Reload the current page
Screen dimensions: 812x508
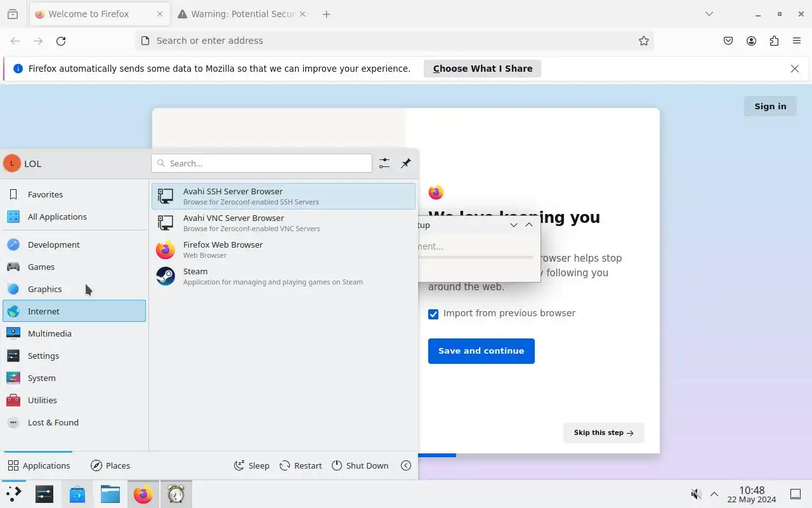point(61,41)
